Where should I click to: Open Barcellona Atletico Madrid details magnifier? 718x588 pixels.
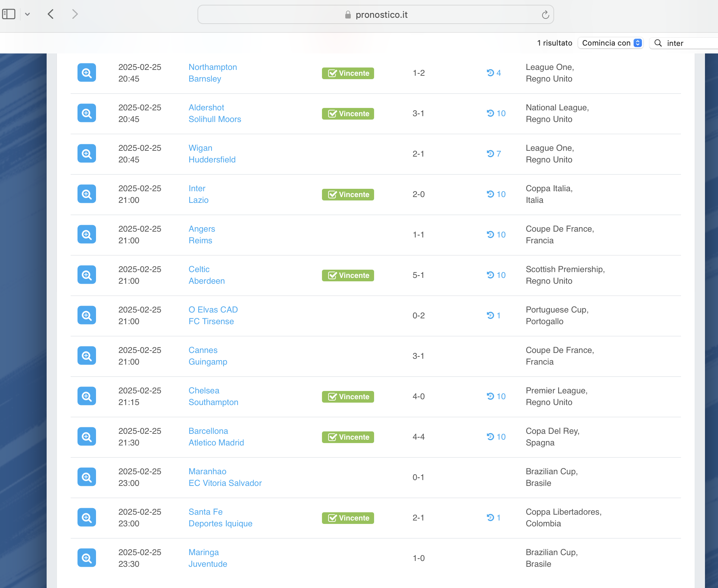[x=87, y=437]
